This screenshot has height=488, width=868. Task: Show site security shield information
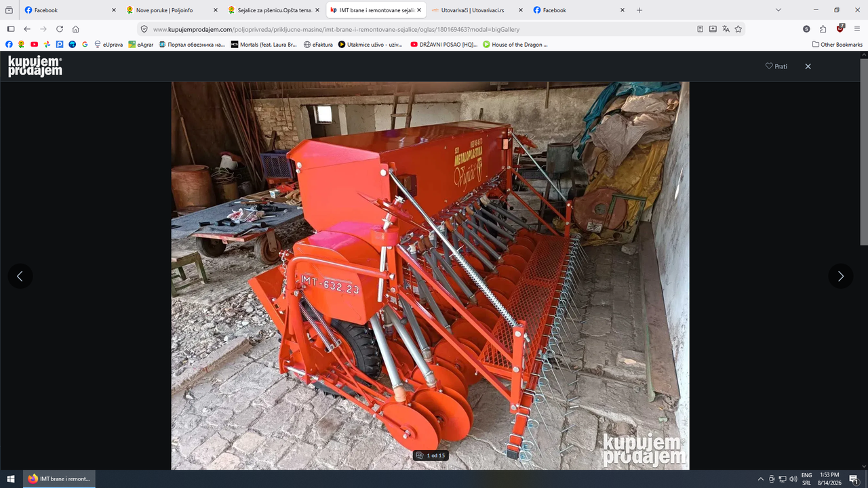tap(144, 29)
